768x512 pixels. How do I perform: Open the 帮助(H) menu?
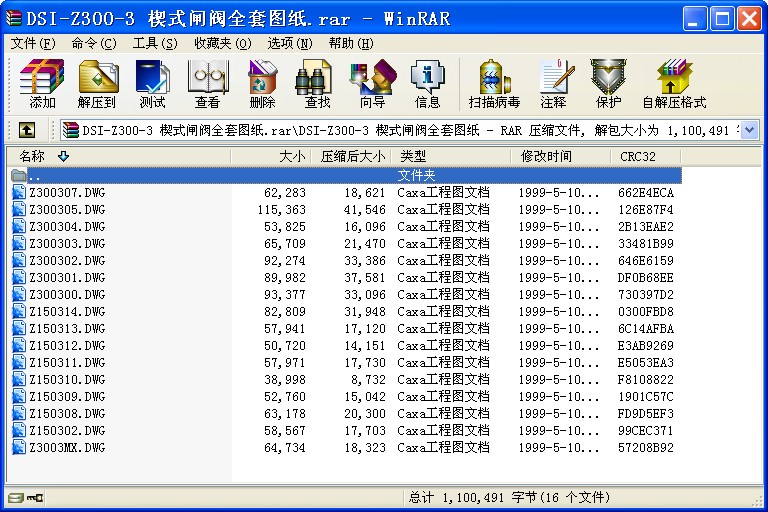[351, 44]
